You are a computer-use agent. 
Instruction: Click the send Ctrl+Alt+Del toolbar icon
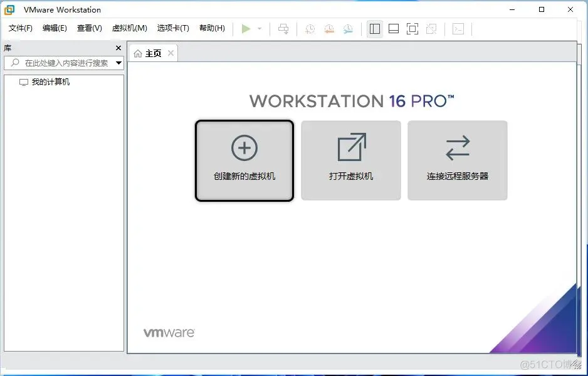[x=283, y=28]
